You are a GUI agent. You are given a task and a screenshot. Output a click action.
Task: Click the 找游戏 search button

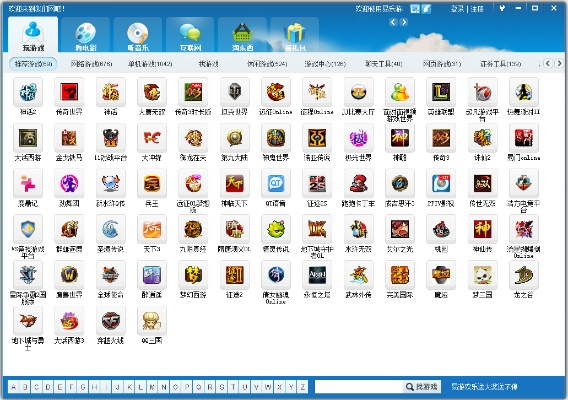tap(422, 387)
